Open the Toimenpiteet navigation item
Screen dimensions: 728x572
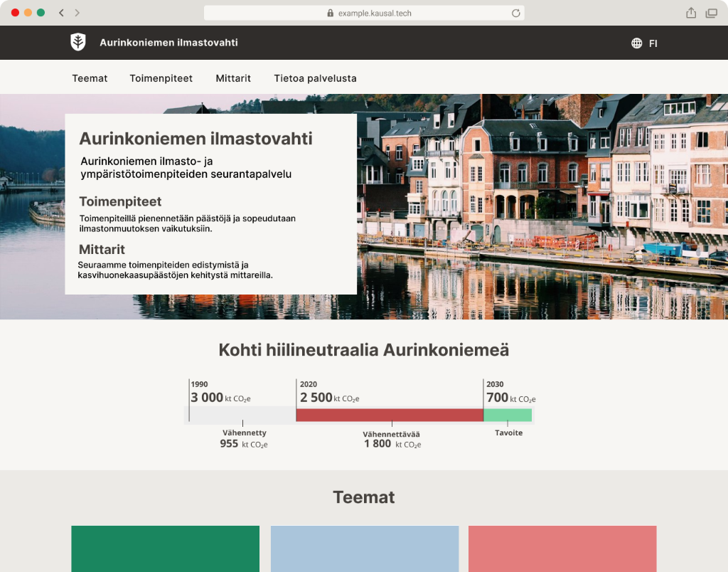161,78
